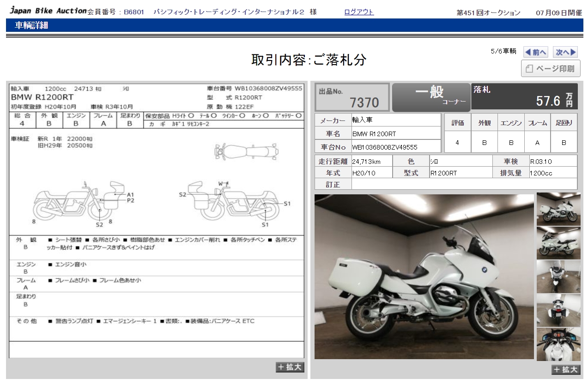Click the 評価 overall grade 4 cell
The image size is (588, 385).
(457, 142)
